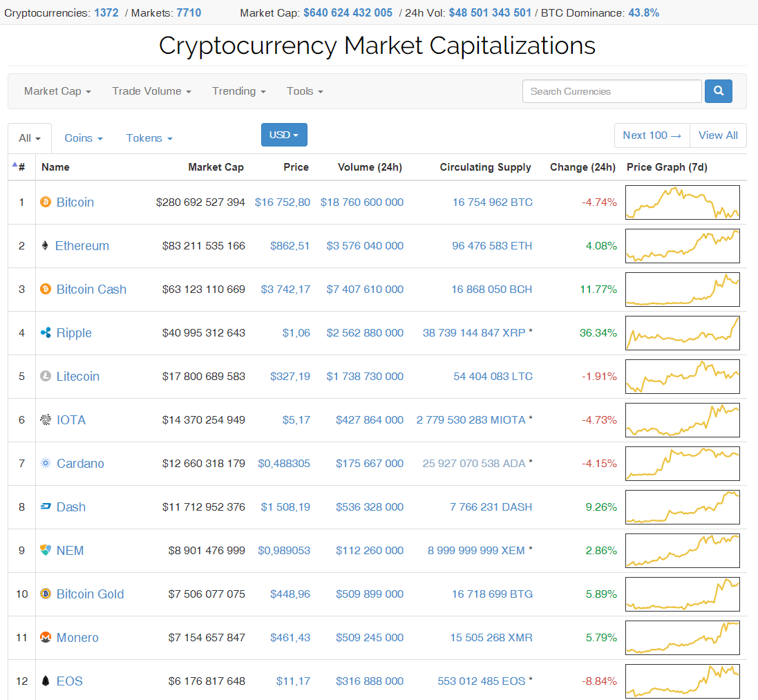Click the BTC Dominance 43.8% value
This screenshot has height=700, width=758.
pyautogui.click(x=644, y=12)
